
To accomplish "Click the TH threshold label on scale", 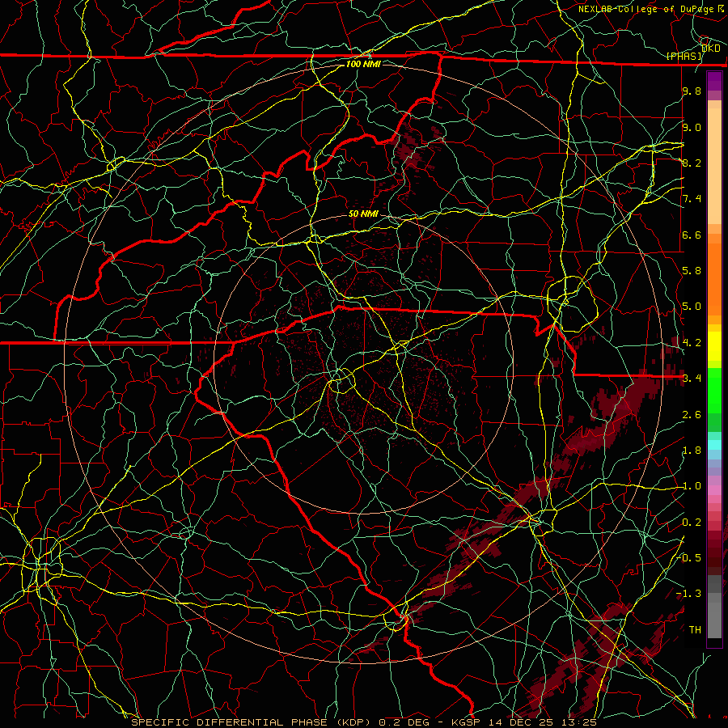I will [x=695, y=630].
